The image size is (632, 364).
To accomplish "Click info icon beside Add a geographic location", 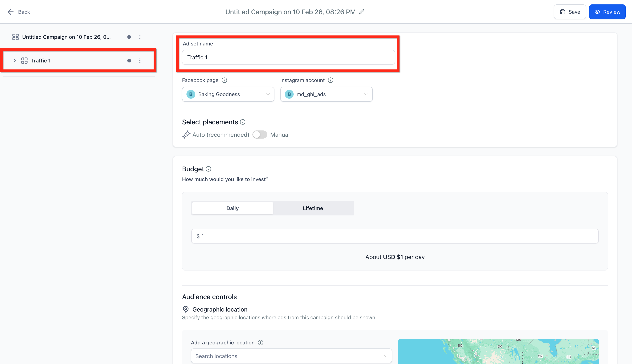I will 261,343.
